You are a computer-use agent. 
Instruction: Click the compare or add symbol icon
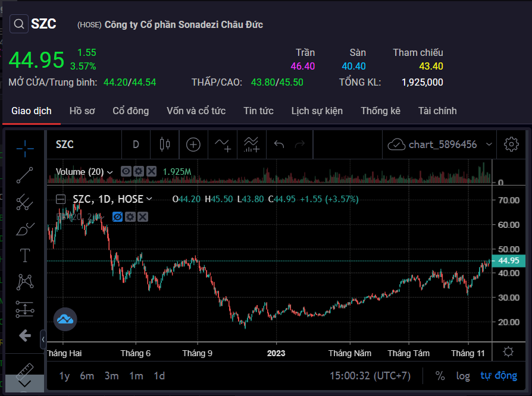(x=193, y=144)
